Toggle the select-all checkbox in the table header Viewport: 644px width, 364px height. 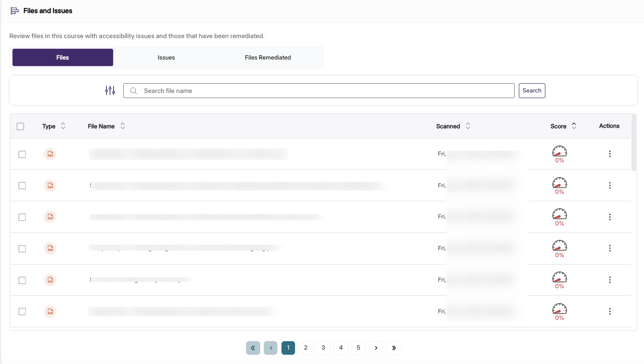coord(20,126)
